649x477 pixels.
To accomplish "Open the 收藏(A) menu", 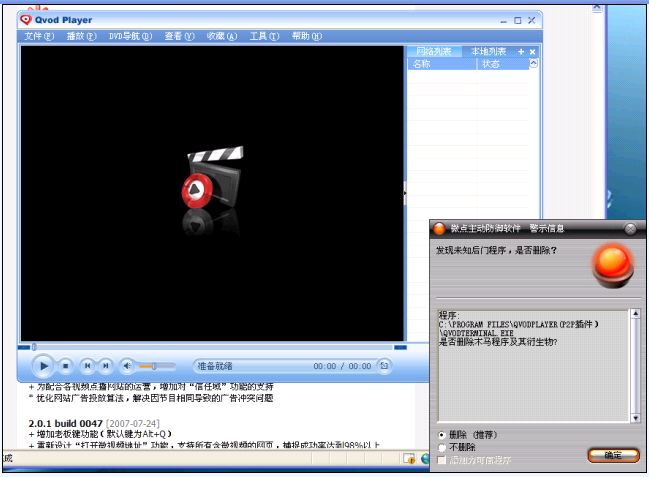I will click(x=222, y=36).
